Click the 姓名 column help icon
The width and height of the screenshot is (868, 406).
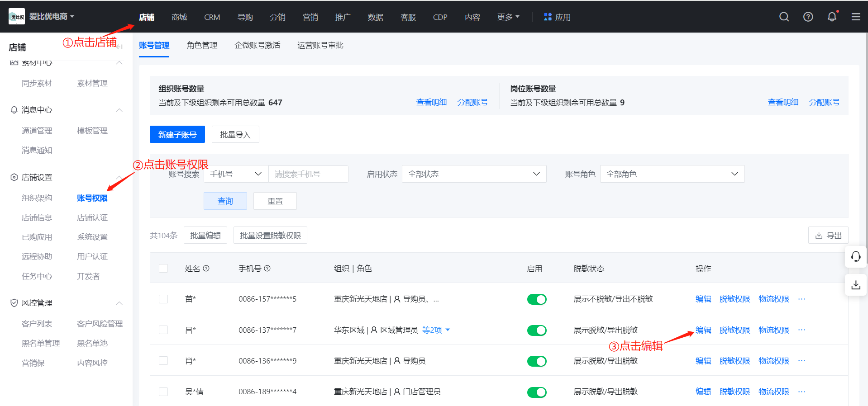click(x=206, y=269)
